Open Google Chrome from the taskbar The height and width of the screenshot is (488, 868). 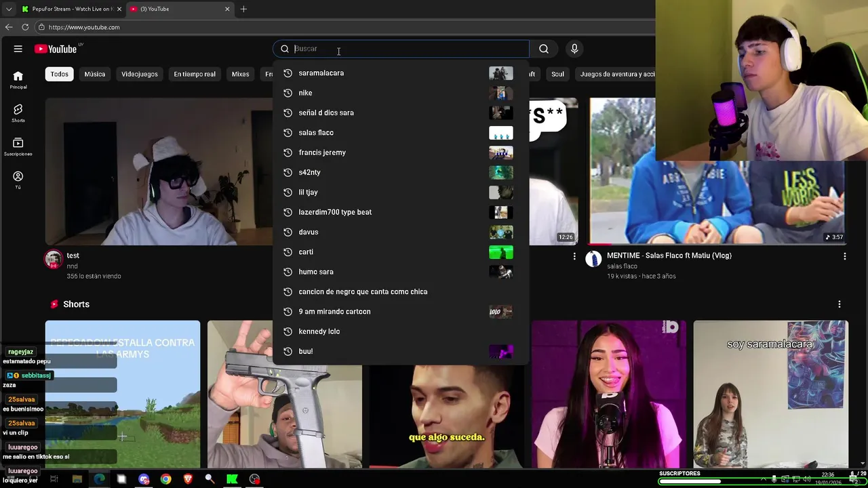click(166, 479)
